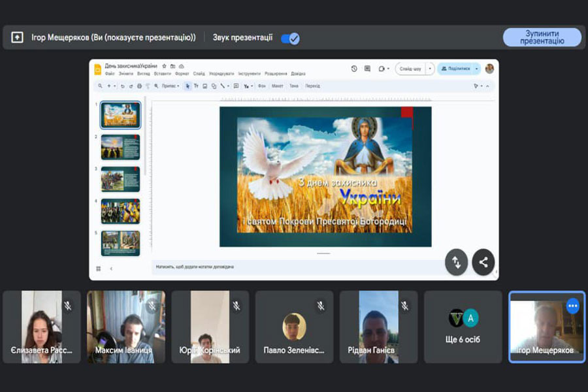Viewport: 588px width, 392px height.
Task: Toggle the Звук презентації switch
Action: click(x=290, y=38)
